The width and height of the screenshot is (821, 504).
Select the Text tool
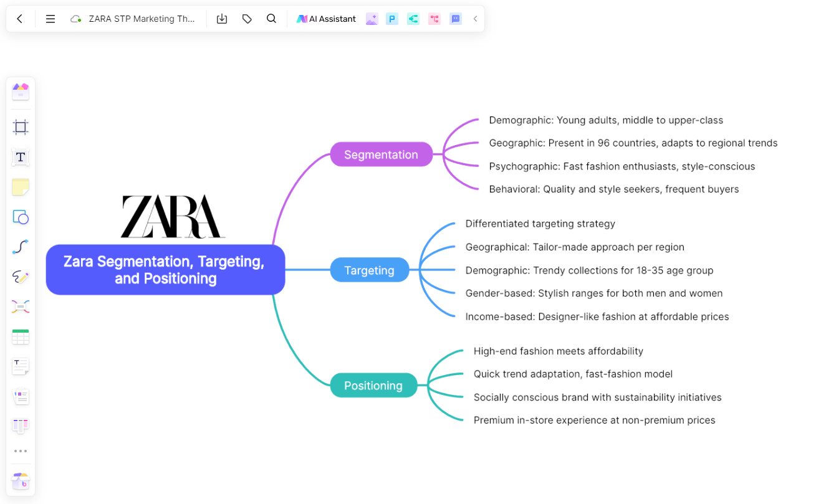coord(21,157)
